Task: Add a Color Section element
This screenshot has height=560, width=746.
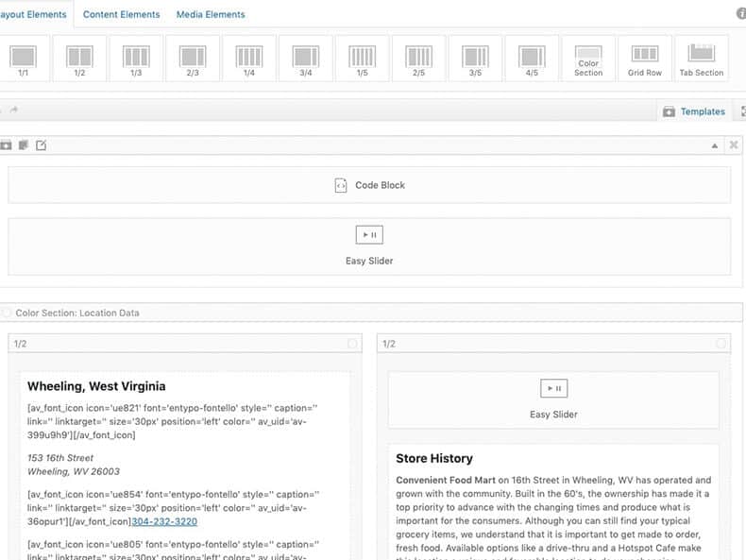Action: (588, 59)
